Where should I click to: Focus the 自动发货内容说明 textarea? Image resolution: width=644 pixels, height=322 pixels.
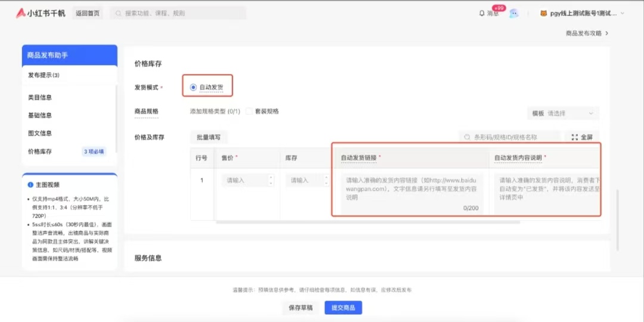547,193
